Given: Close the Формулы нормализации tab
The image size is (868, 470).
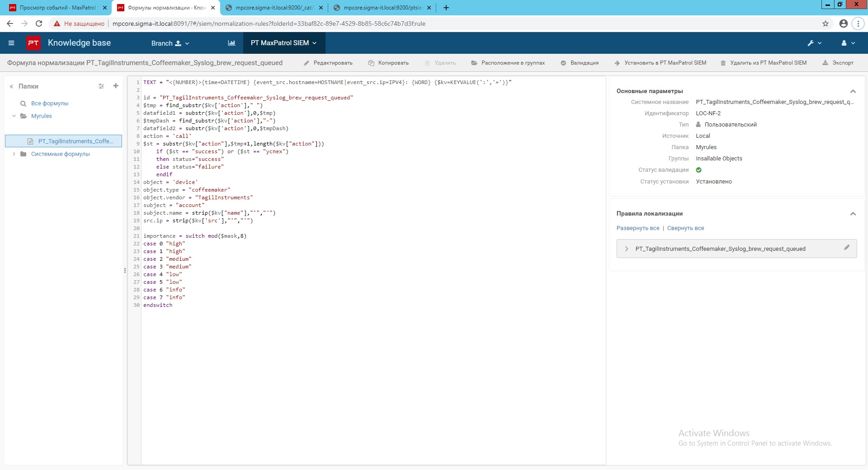Looking at the screenshot, I should point(213,8).
